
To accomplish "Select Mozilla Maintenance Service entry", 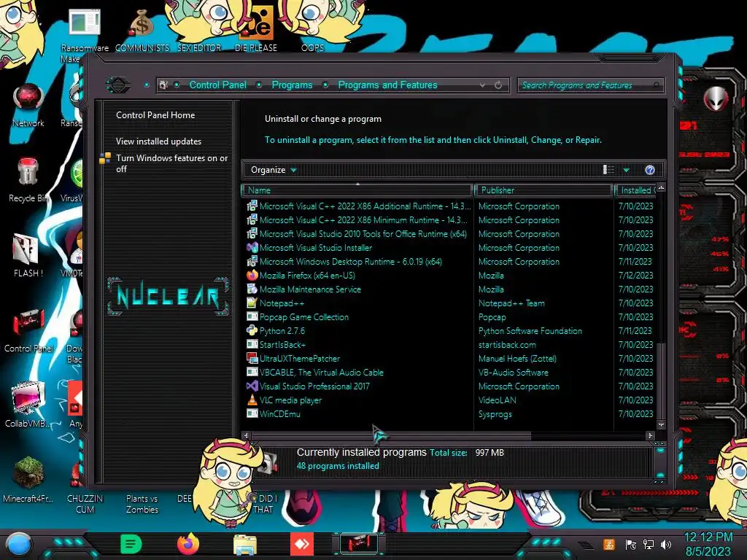I will [450, 289].
